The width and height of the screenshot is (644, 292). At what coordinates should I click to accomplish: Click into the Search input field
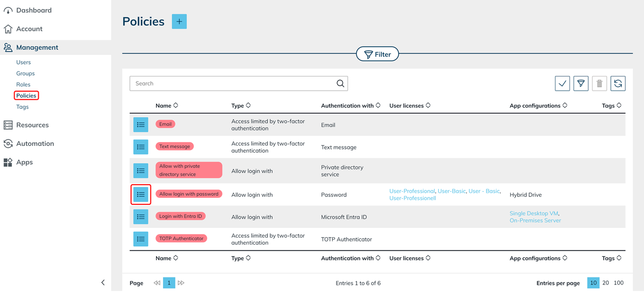(x=232, y=84)
